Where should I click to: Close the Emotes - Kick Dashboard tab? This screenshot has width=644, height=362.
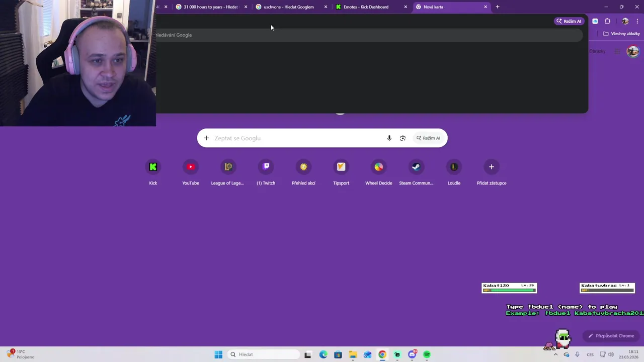(406, 7)
